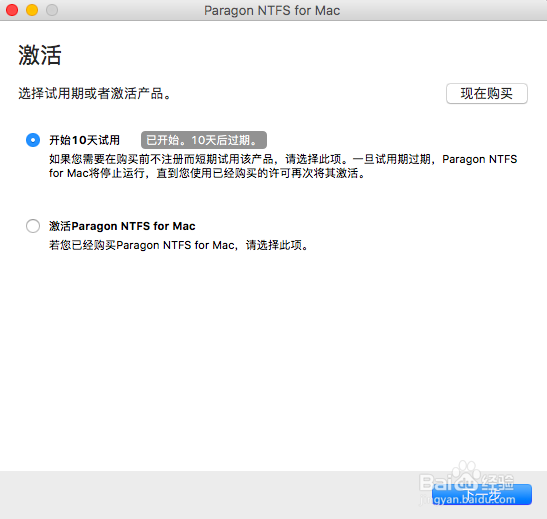Click the 激活 heading
Viewport: 547px width, 519px height.
pos(40,55)
